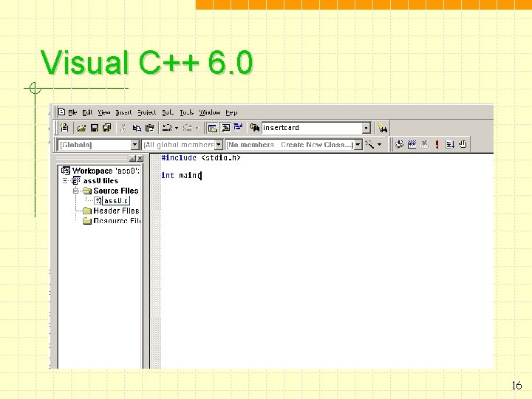Click the Build toolbar icon
Screen dimensions: 532x399
coord(412,145)
